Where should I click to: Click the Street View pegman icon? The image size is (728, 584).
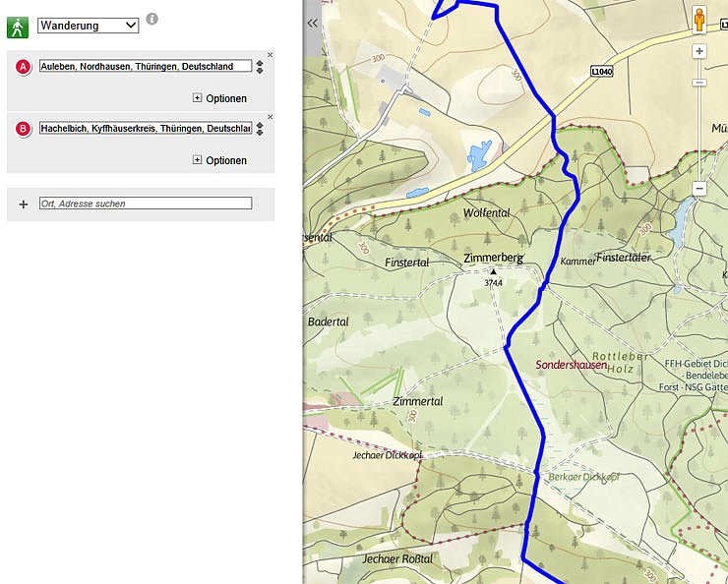pos(700,20)
